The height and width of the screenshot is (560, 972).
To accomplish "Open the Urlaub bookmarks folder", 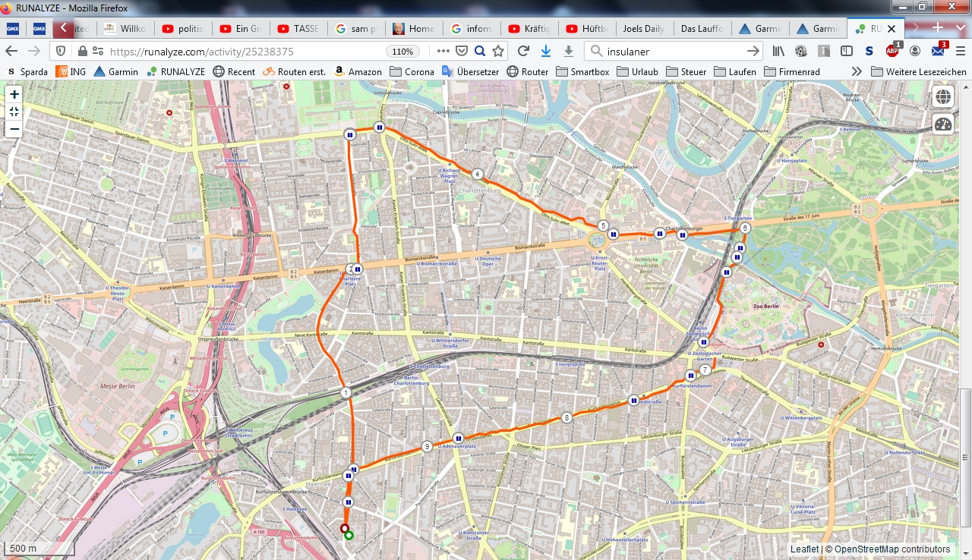I will coord(637,71).
